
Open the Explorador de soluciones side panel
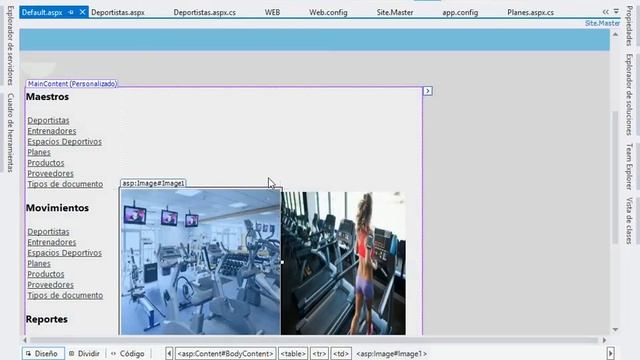629,95
